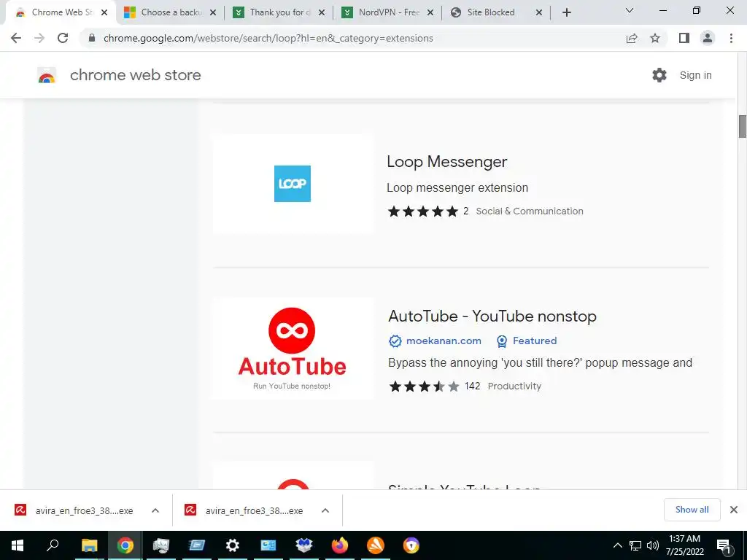Viewport: 747px width, 560px height.
Task: Open the Dropbox-style box icon in taskbar
Action: (x=304, y=545)
